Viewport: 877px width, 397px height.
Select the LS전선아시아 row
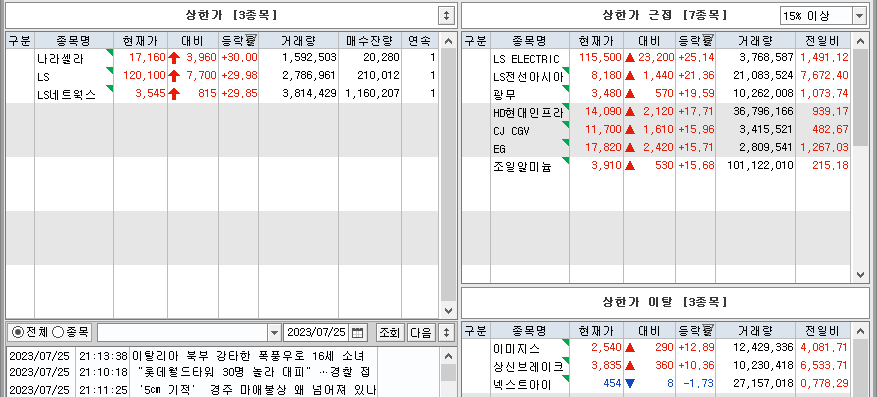pyautogui.click(x=656, y=75)
